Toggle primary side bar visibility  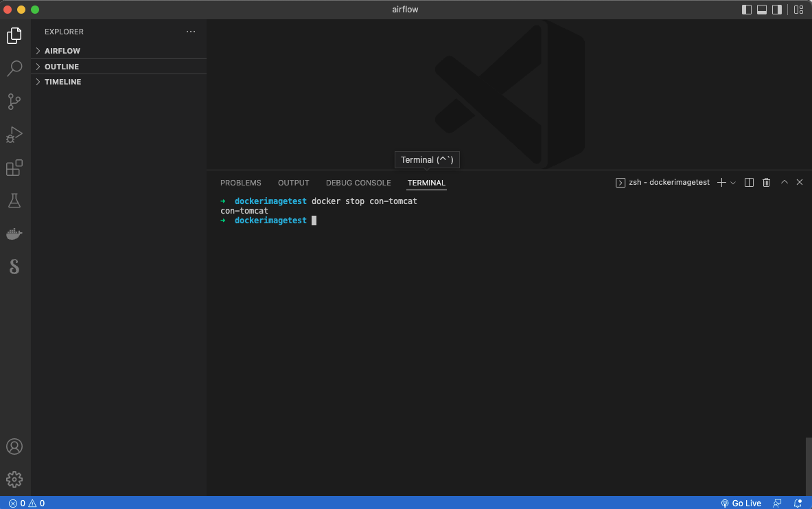(x=747, y=10)
